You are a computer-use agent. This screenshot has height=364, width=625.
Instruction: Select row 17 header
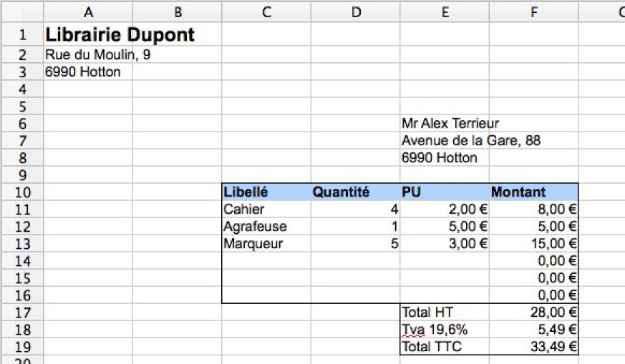click(x=23, y=313)
